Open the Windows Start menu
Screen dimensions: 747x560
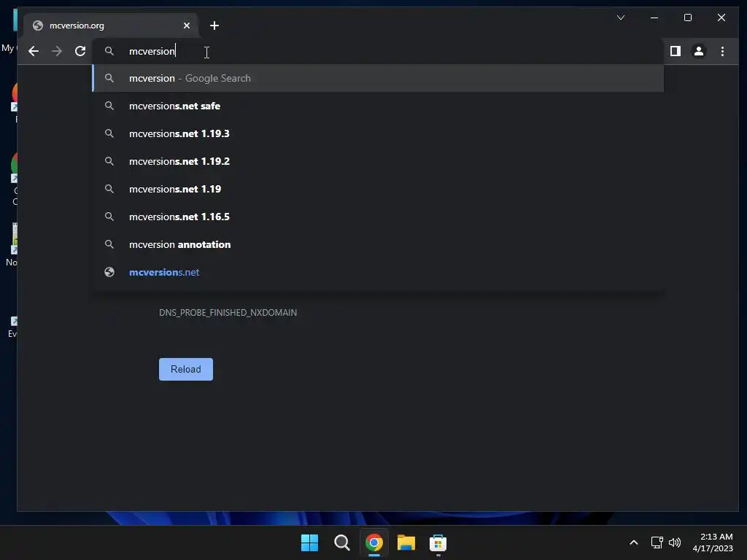coord(309,542)
